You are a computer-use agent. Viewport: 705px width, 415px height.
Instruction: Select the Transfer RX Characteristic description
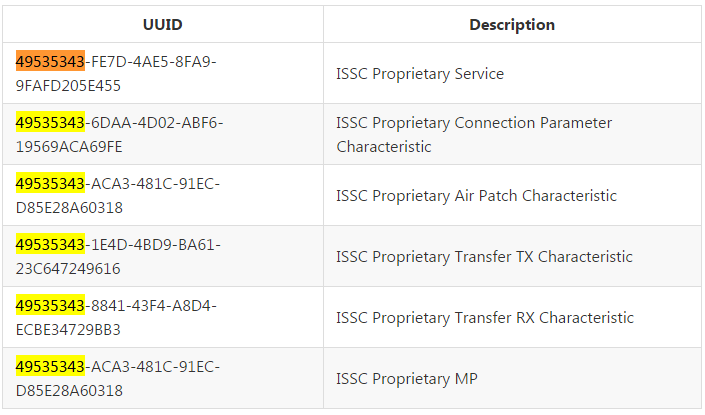pyautogui.click(x=485, y=318)
